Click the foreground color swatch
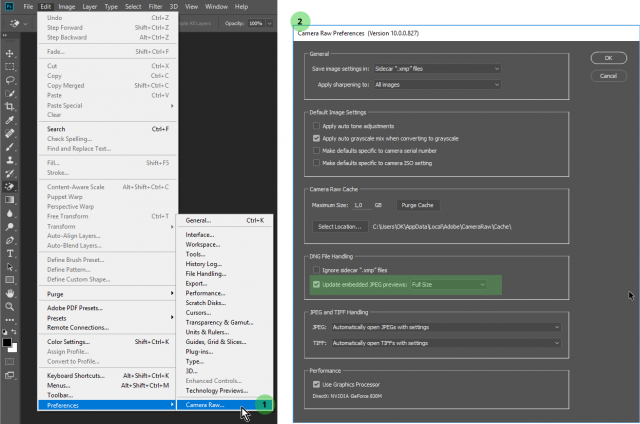This screenshot has height=424, width=640. coord(7,342)
